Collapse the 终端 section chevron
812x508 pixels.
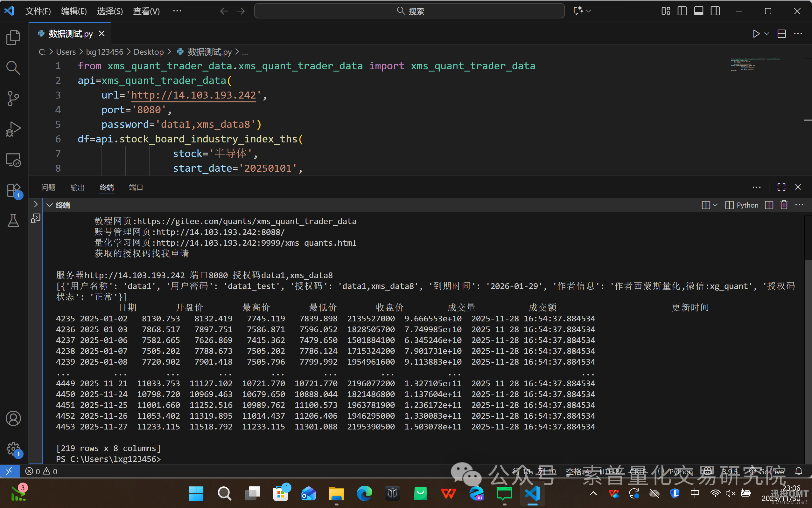49,205
